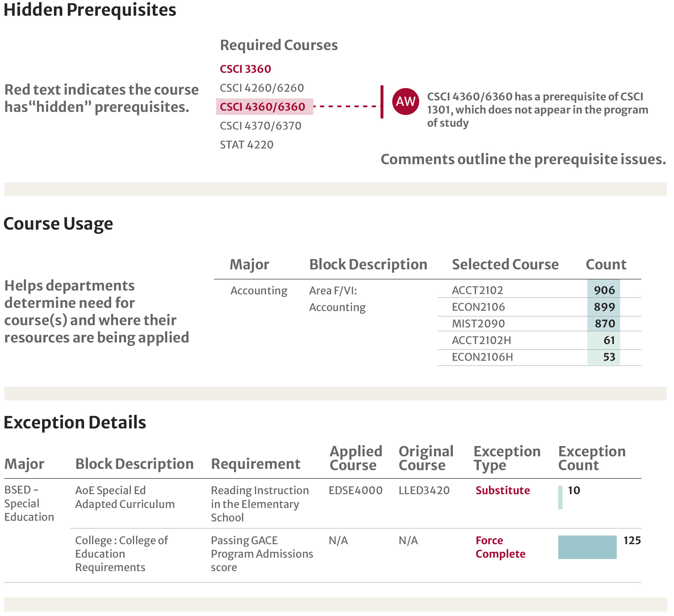674x616 pixels.
Task: Click the Exception Type column header
Action: (x=507, y=458)
